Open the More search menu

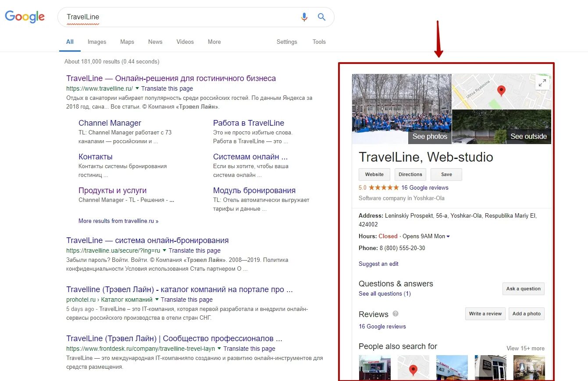[x=214, y=42]
